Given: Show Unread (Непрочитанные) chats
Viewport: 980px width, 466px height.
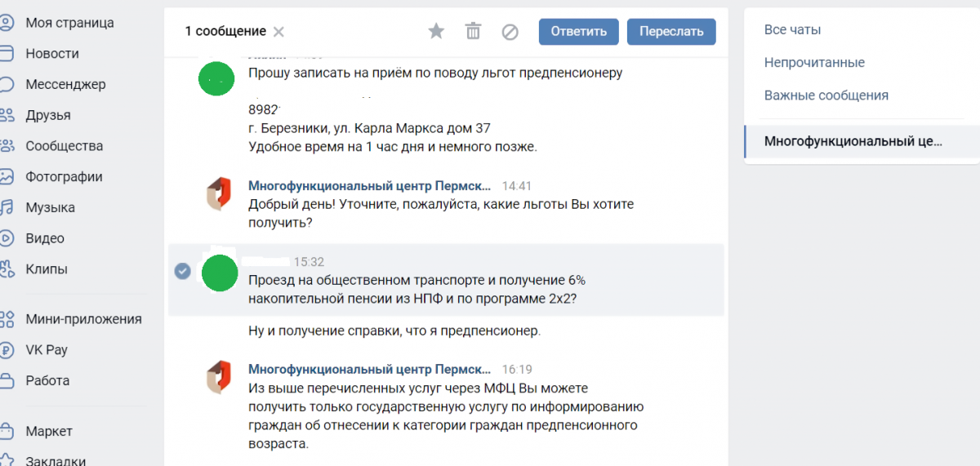Looking at the screenshot, I should (x=814, y=63).
